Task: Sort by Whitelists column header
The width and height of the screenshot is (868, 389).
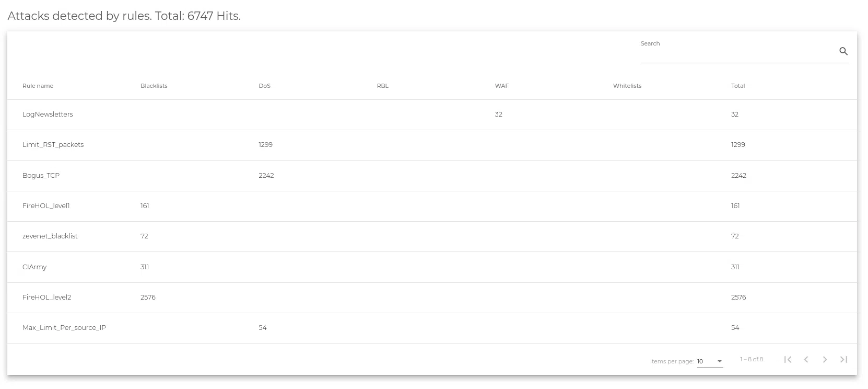Action: coord(627,86)
